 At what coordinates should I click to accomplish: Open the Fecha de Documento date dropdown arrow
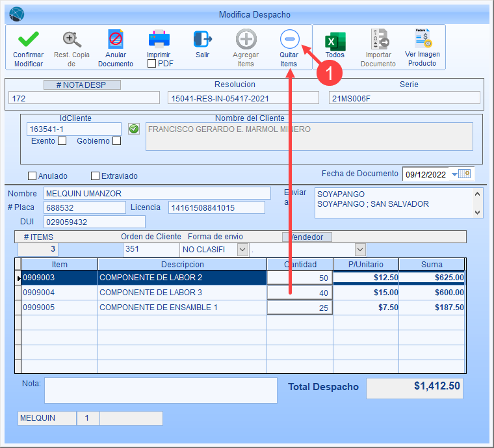coord(454,174)
